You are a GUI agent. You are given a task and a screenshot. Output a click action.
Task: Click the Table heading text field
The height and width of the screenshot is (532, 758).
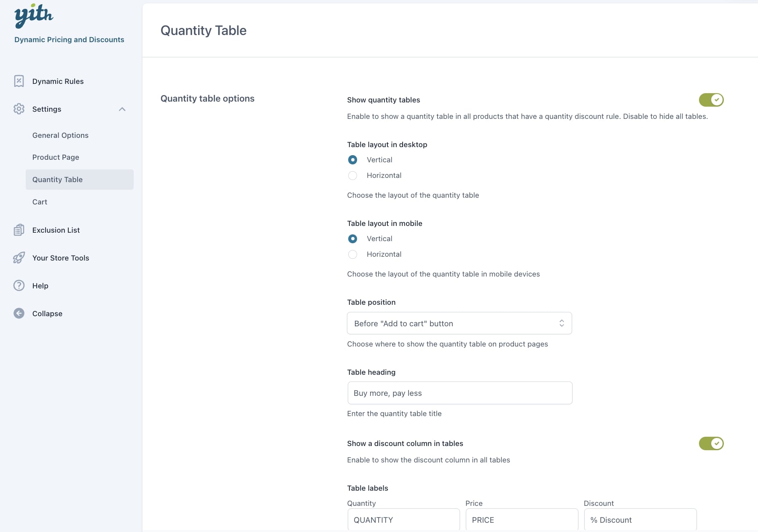pyautogui.click(x=460, y=393)
